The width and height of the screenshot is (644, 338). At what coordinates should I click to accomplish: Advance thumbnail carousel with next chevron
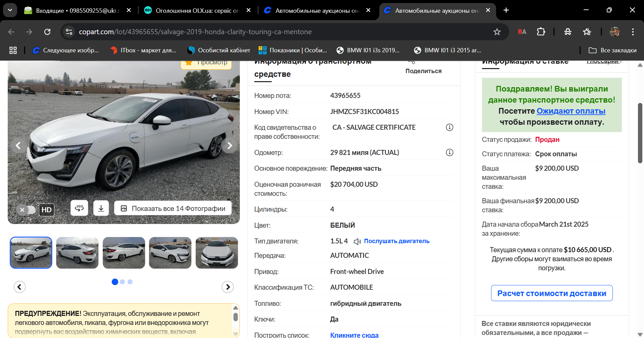tap(228, 287)
